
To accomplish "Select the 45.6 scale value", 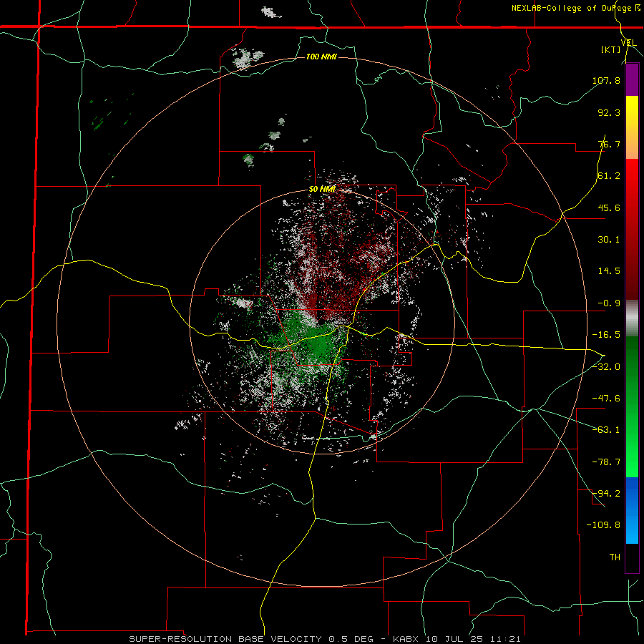I will [x=609, y=208].
